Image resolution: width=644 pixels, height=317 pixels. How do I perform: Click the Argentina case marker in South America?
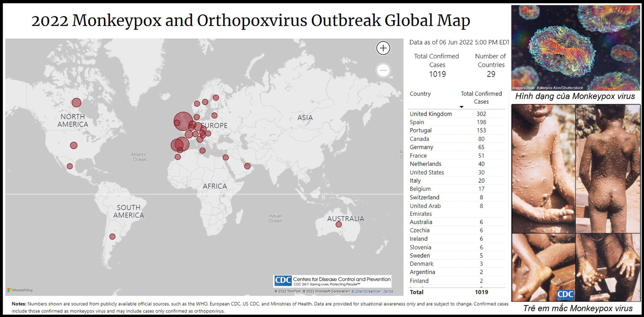tap(112, 237)
